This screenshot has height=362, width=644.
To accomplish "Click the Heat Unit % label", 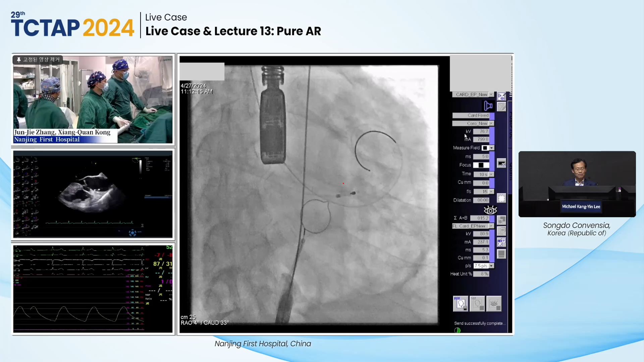I will click(x=461, y=274).
